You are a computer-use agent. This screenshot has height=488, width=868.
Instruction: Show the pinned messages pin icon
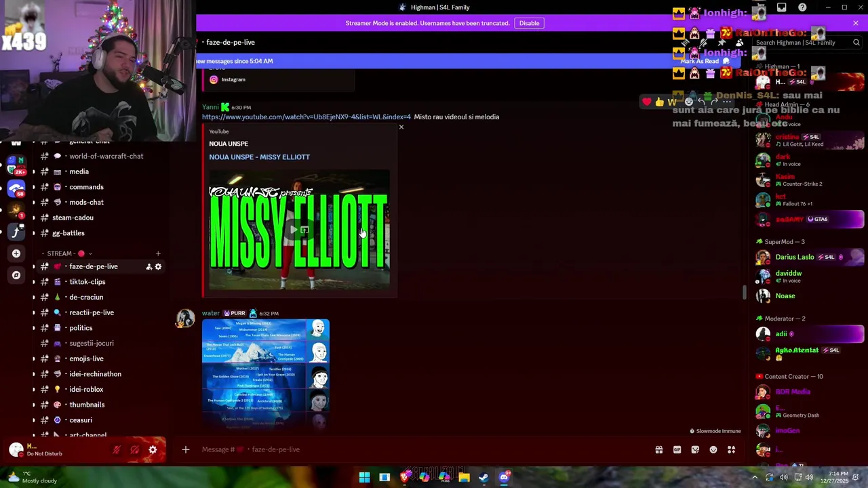[x=722, y=43]
